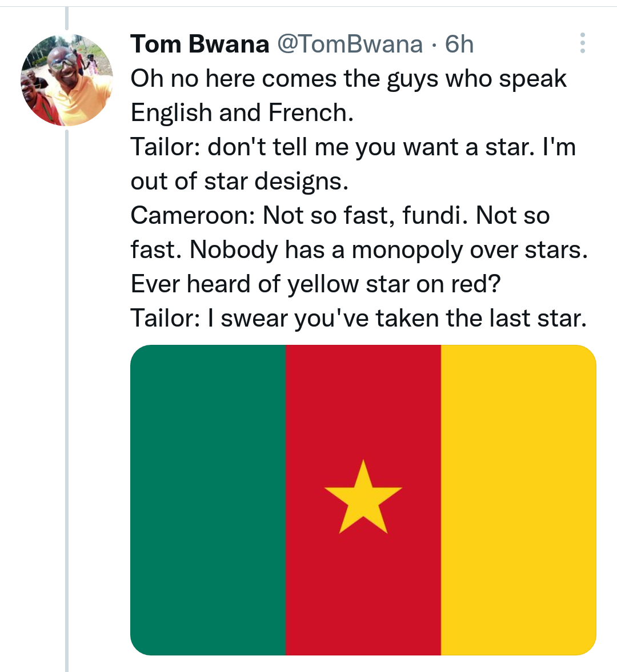Screen dimensions: 617x672
Task: Click the 6h timestamp of the tweet
Action: [x=459, y=44]
